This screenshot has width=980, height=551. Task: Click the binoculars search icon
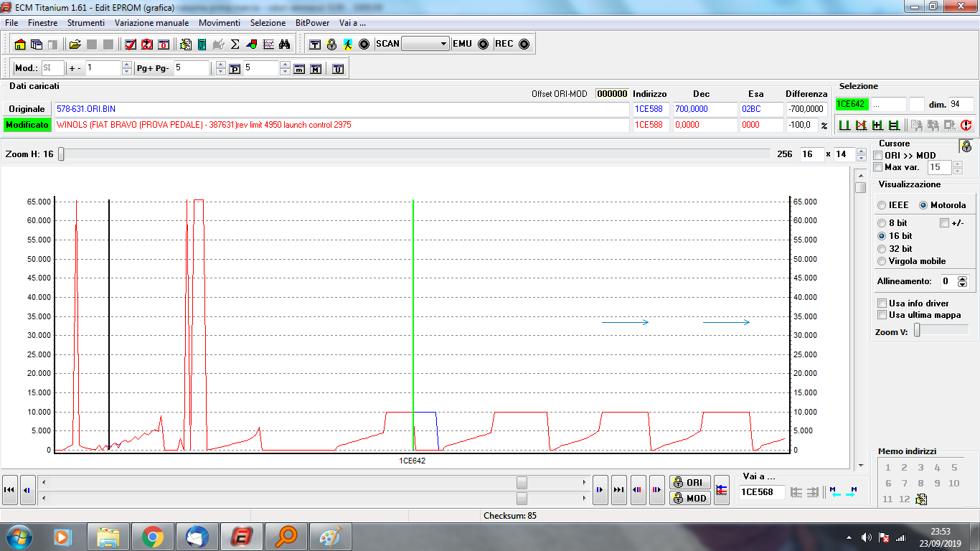(x=284, y=44)
